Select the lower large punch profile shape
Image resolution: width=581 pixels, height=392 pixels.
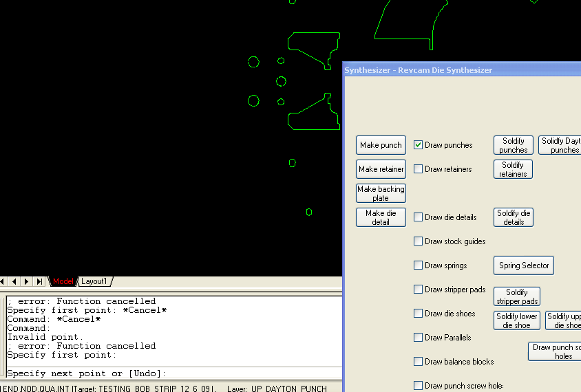tap(314, 111)
